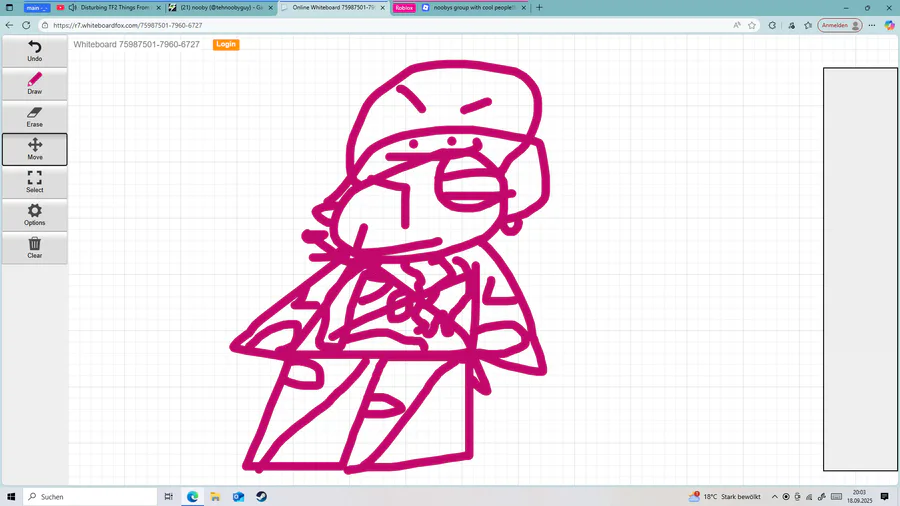Click the orange Login button
Screen dimensions: 900x506
pos(226,44)
